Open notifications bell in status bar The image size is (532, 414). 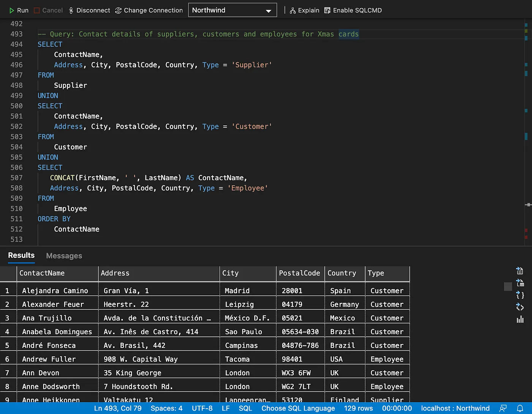click(520, 408)
